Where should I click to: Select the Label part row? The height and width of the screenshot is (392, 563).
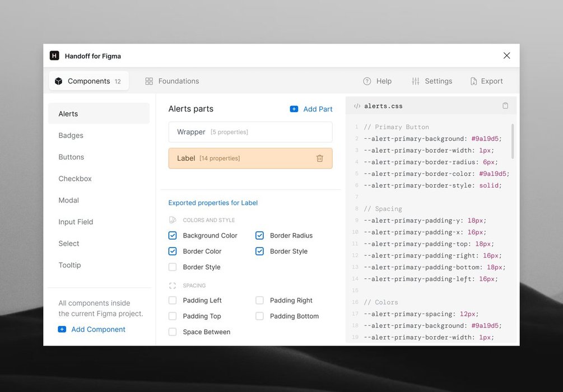coord(250,158)
